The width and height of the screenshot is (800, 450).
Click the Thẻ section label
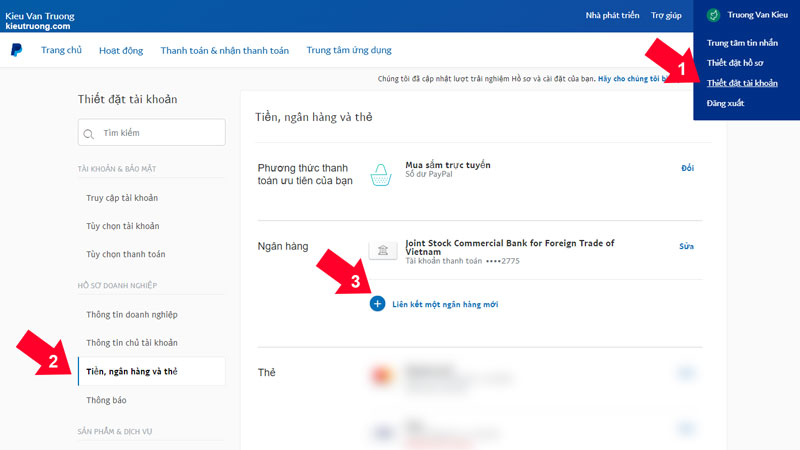pos(266,372)
